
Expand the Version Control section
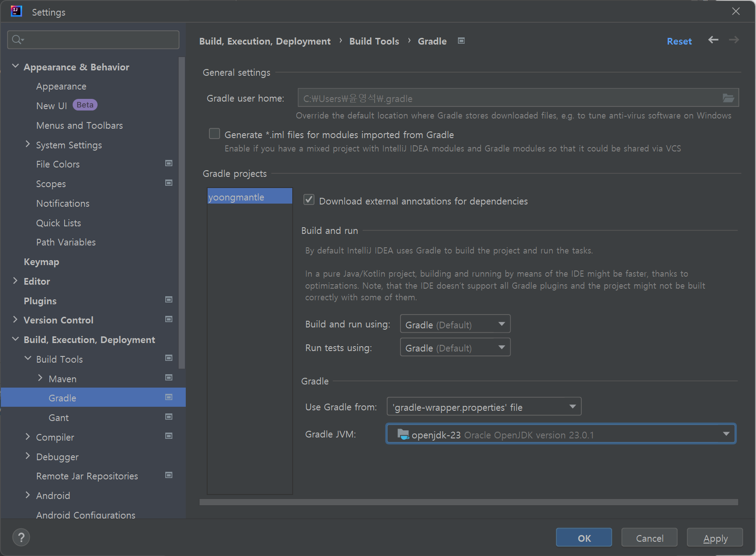coord(16,319)
